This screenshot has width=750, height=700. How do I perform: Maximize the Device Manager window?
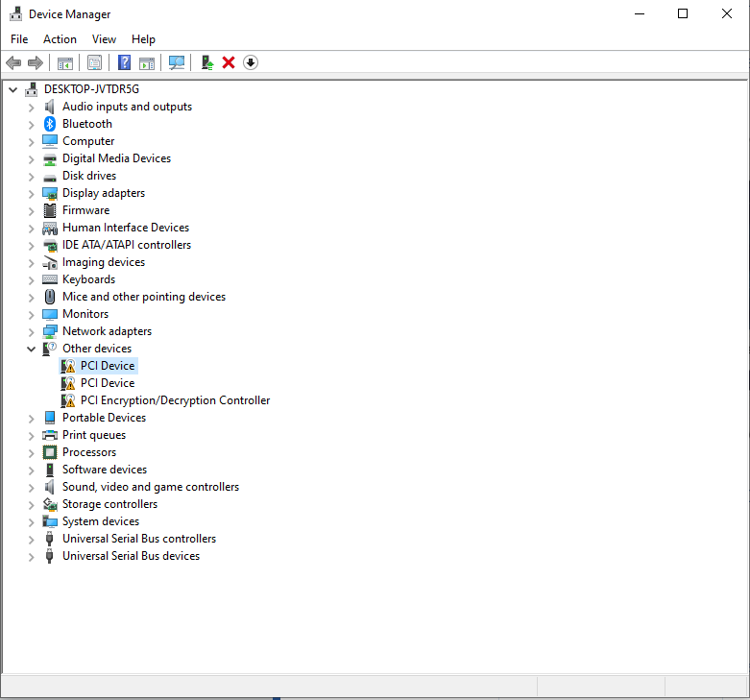pos(683,13)
